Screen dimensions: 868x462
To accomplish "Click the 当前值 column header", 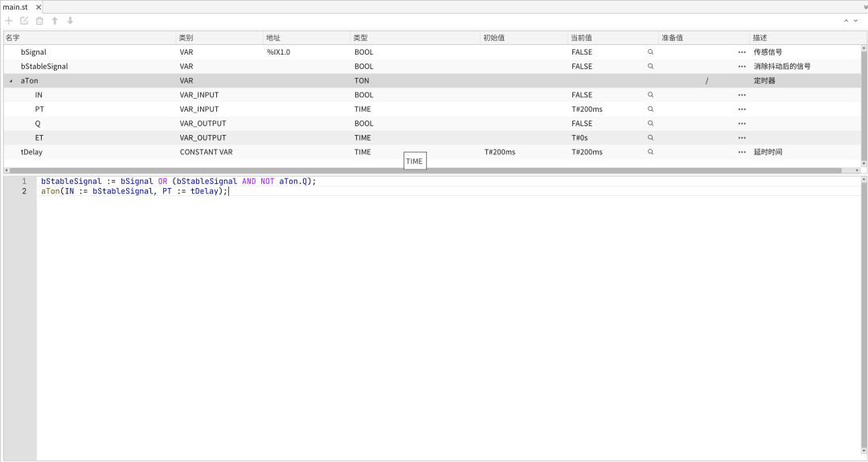I will click(613, 38).
